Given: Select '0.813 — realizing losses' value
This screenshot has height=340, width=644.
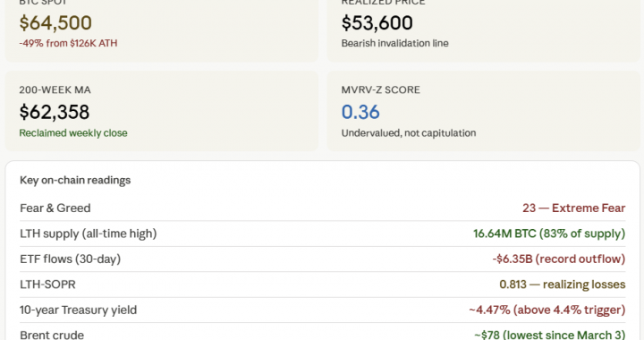Looking at the screenshot, I should point(563,285).
